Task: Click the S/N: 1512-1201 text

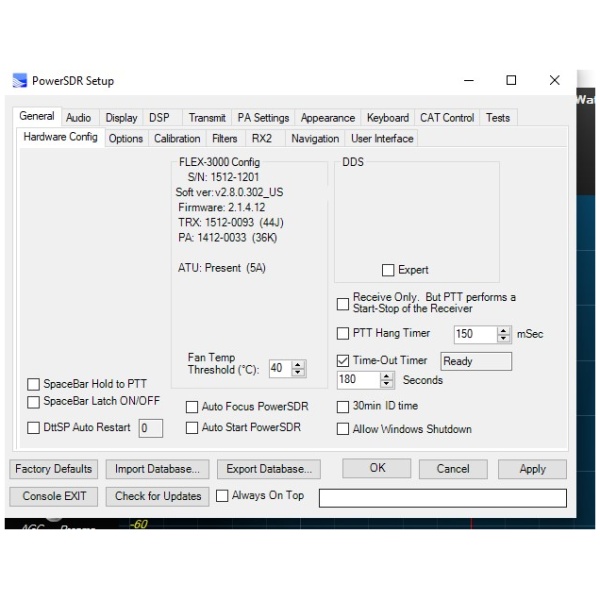Action: coord(223,177)
